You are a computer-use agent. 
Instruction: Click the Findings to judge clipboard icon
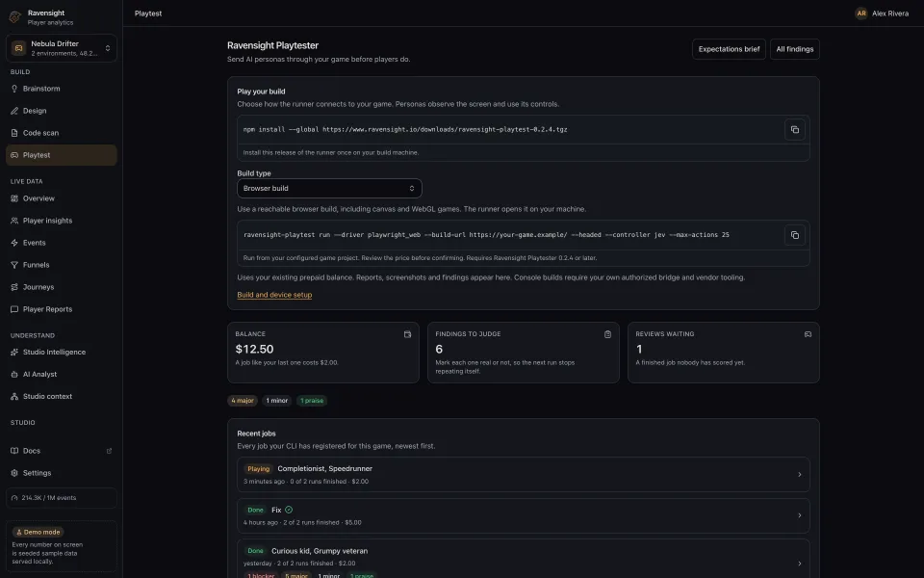pos(607,334)
